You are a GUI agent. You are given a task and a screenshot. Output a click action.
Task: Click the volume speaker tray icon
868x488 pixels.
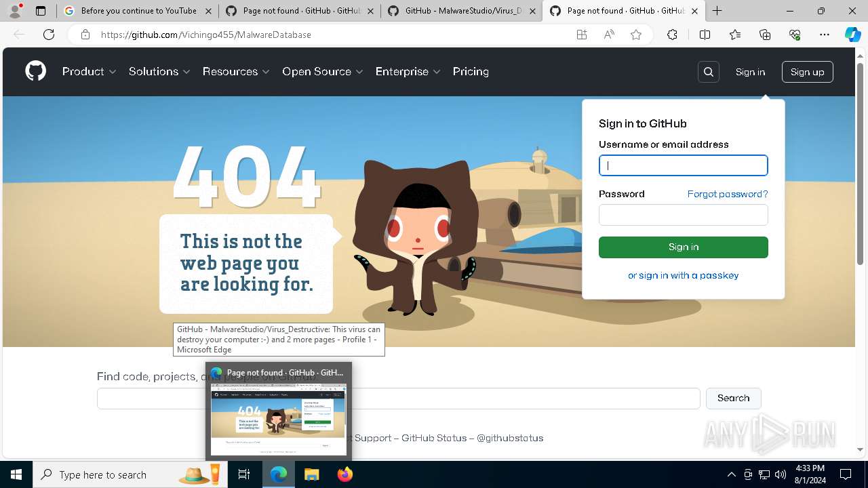pos(781,474)
